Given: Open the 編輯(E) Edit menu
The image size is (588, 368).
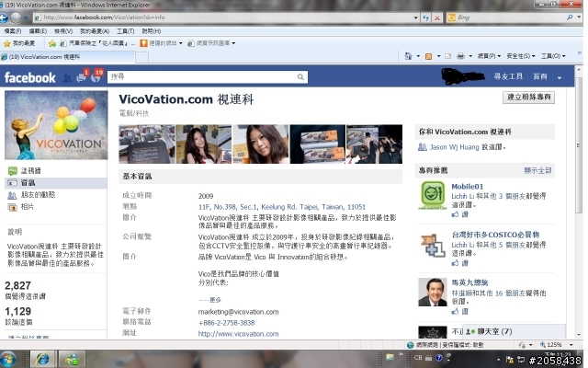Looking at the screenshot, I should [x=38, y=31].
